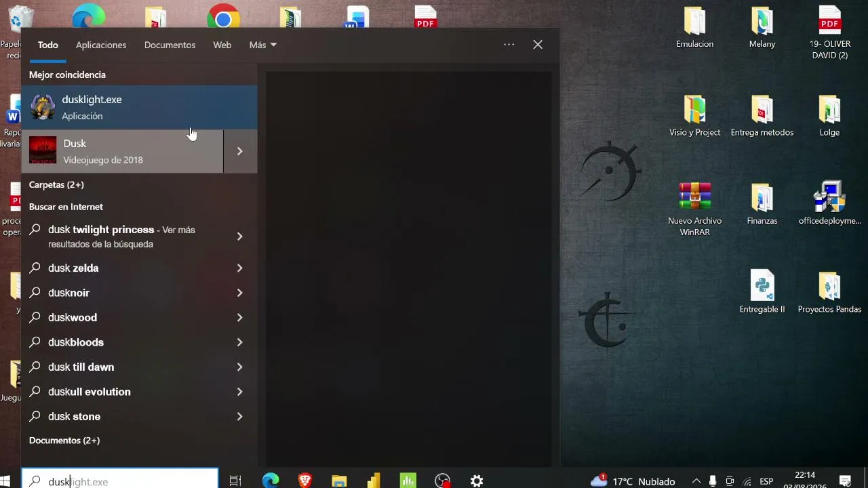Expand details for the Dusk videogame result
Viewport: 868px width, 488px height.
[x=240, y=151]
